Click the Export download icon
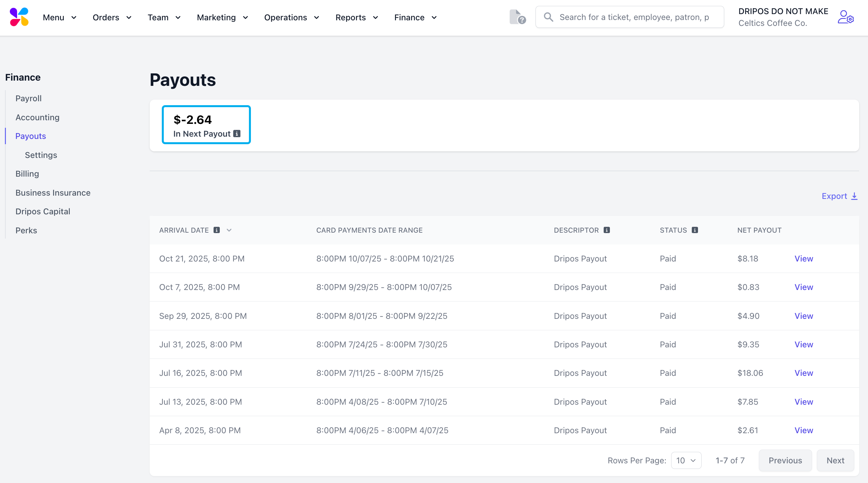Screen dimensions: 868x483 click(x=854, y=196)
